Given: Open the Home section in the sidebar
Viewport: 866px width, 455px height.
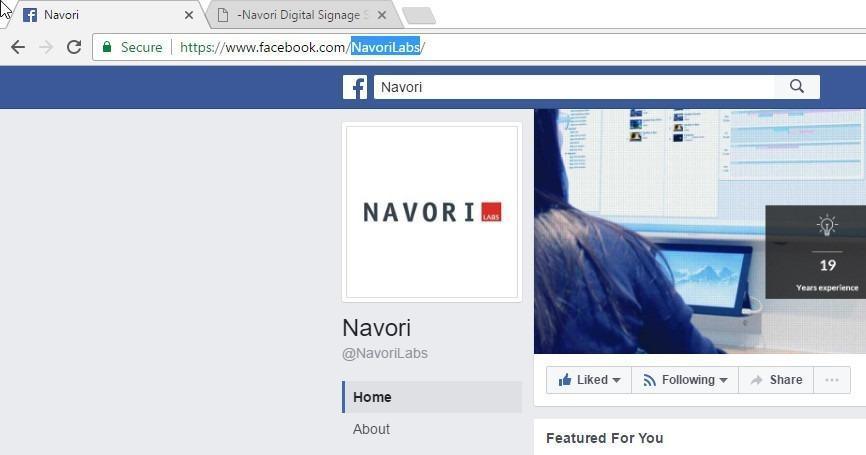Looking at the screenshot, I should 432,397.
